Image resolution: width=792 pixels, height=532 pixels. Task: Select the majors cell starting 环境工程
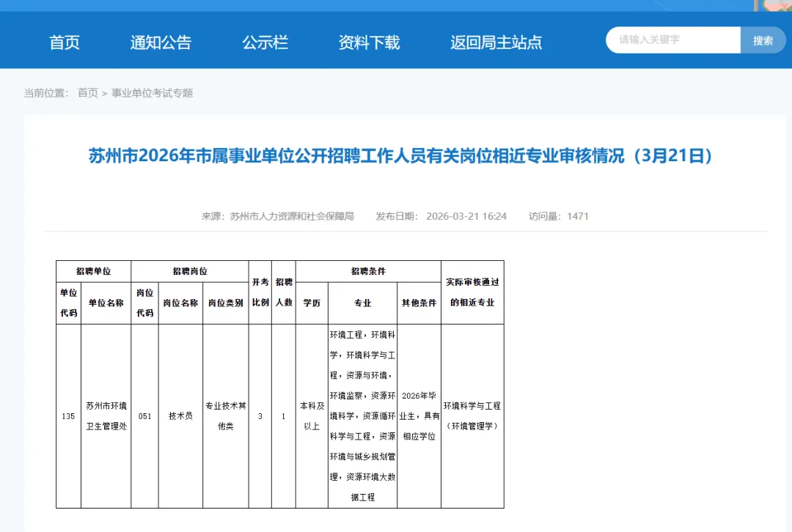363,416
